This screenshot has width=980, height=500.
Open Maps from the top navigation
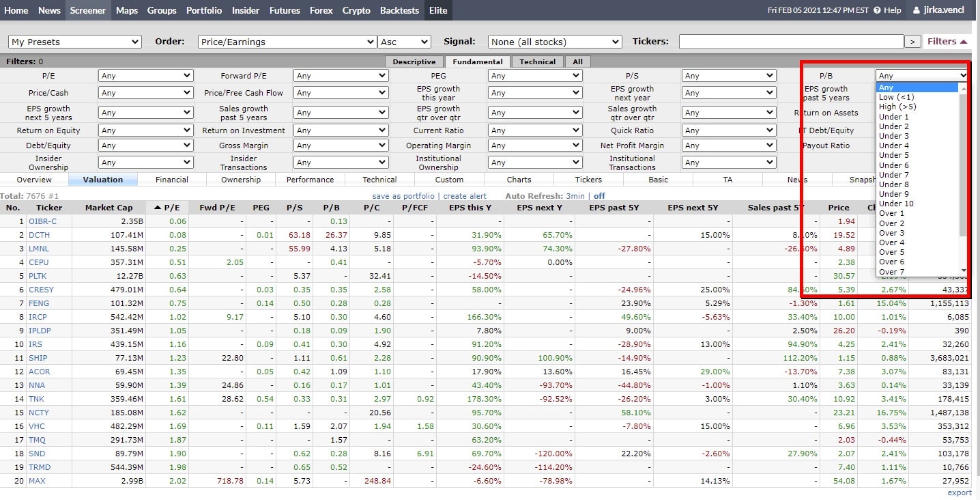pyautogui.click(x=126, y=10)
